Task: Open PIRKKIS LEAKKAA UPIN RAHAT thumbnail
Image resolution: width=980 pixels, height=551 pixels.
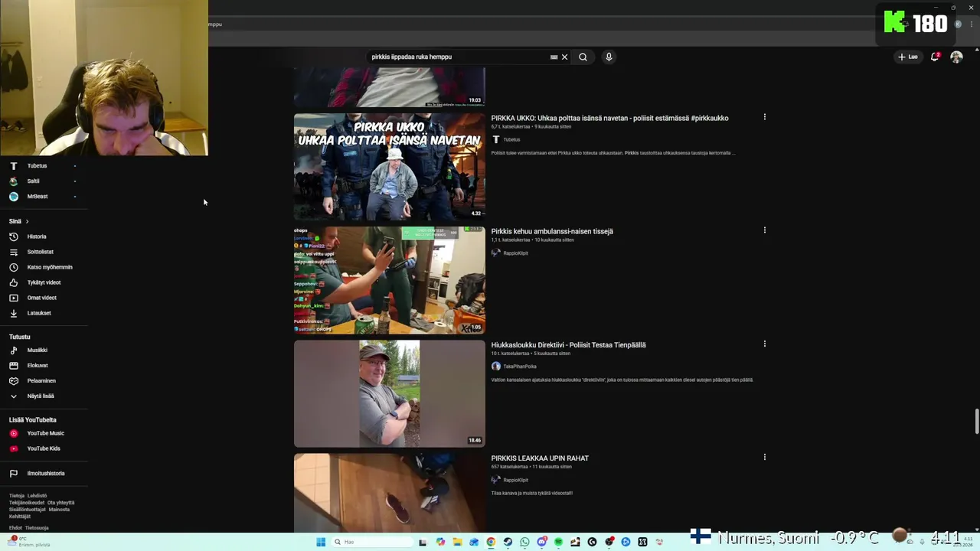Action: pyautogui.click(x=390, y=493)
